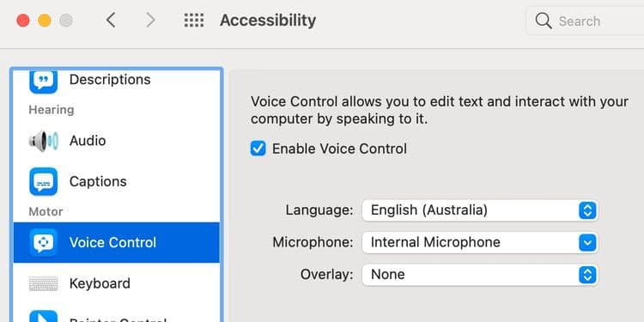Open the show-all grid icon
Screen dimensions: 644x322
194,20
